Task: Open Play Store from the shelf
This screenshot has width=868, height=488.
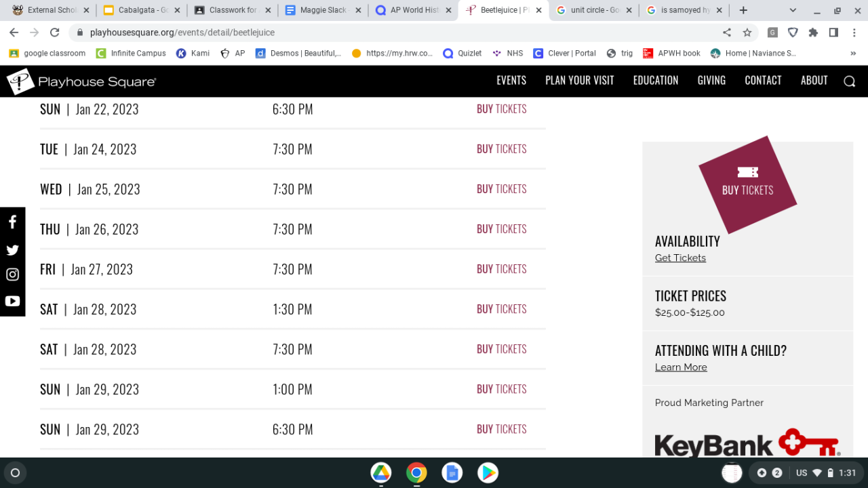Action: point(488,472)
